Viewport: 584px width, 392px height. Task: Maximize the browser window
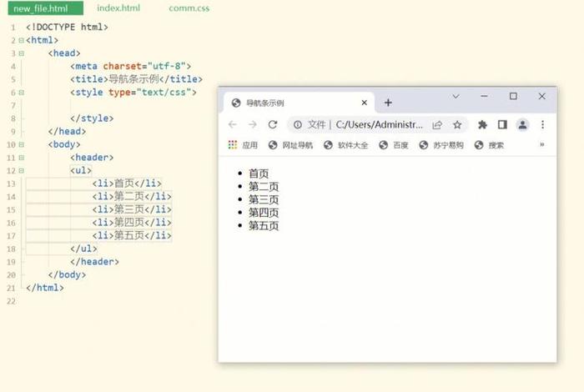513,97
